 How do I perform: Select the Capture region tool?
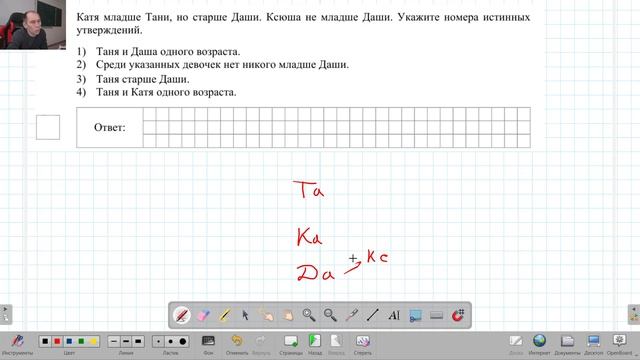click(415, 315)
